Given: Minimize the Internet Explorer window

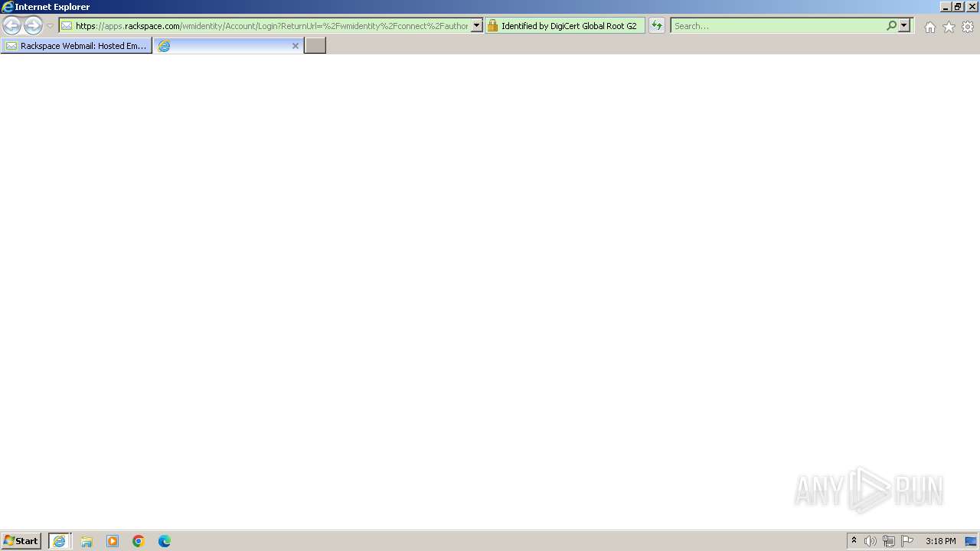Looking at the screenshot, I should [x=946, y=6].
